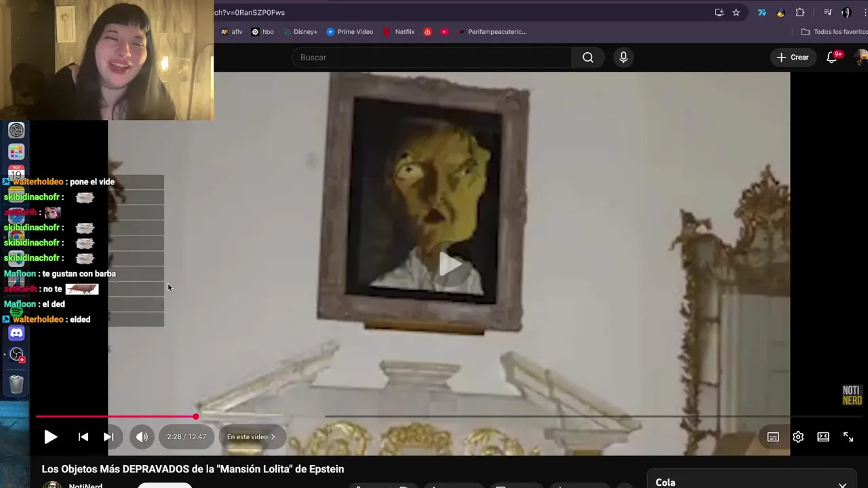Image resolution: width=868 pixels, height=488 pixels.
Task: Open the 'Todos los favoritos' bookmarks folder
Action: 834,32
